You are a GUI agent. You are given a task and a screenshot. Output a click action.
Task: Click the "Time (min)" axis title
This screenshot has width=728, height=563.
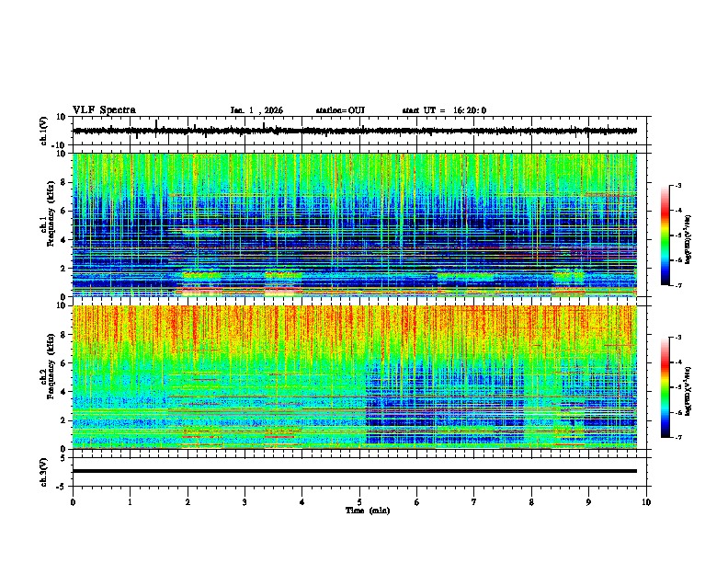368,511
